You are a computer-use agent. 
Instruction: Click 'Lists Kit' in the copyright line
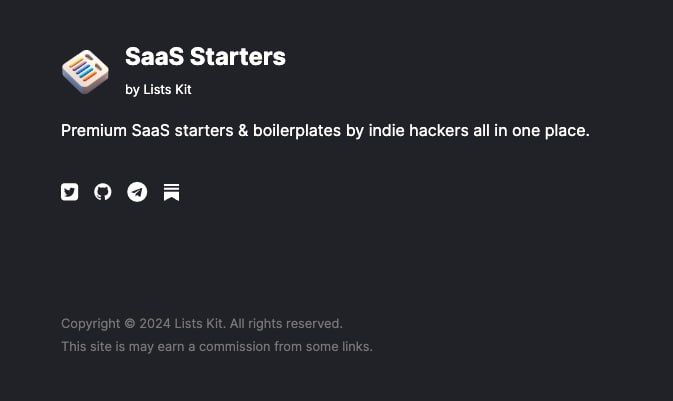[200, 324]
